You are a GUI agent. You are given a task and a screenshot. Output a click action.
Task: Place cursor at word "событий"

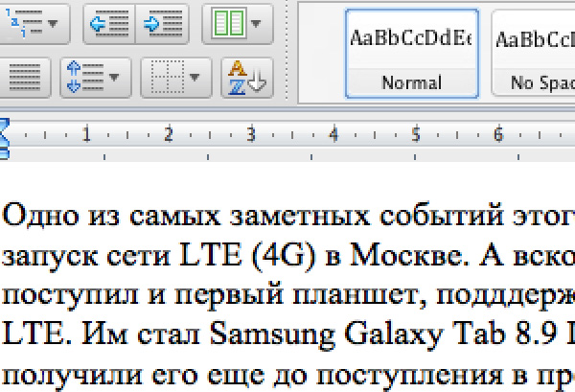coord(442,215)
